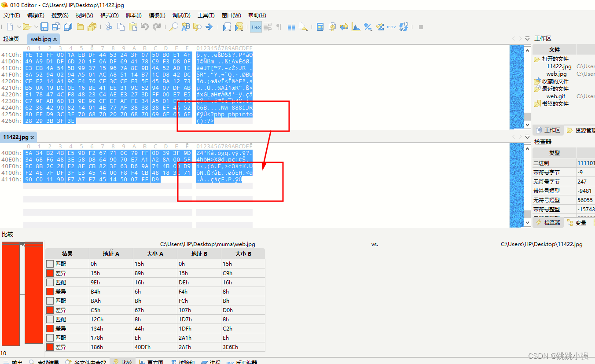Click the Copy toolbar icon
The image size is (595, 364).
click(121, 27)
